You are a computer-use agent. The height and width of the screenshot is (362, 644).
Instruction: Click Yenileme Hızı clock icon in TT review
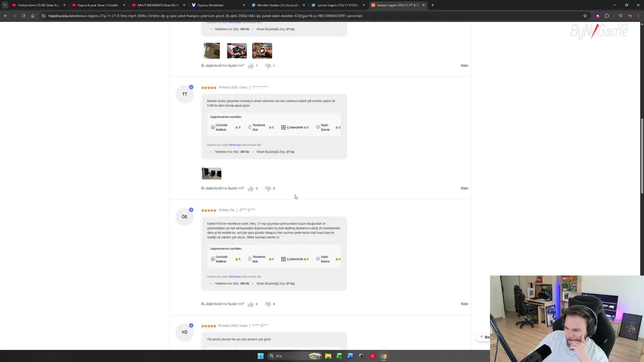point(250,128)
